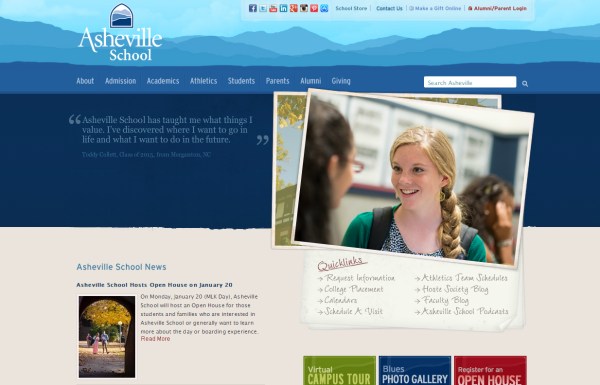Click the Blues Photo Gallery button
This screenshot has height=385, width=600.
click(415, 370)
